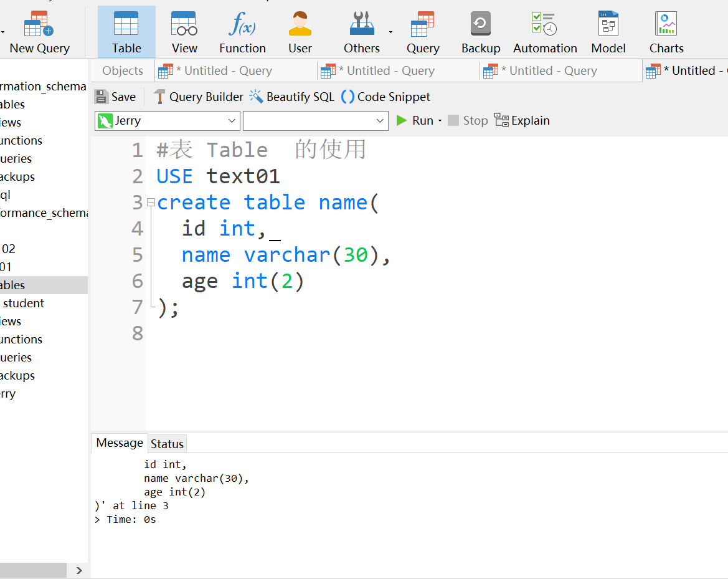Select the Views node under text01

pyautogui.click(x=11, y=321)
